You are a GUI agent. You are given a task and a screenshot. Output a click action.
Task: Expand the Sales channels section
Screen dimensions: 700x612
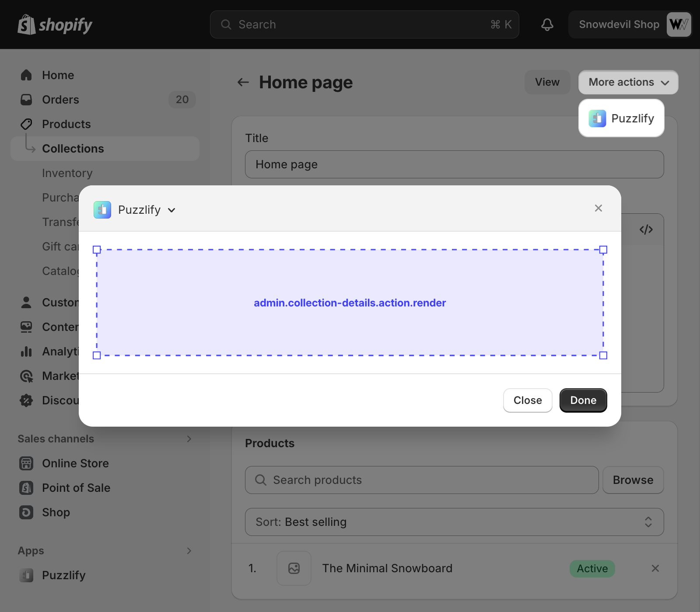pos(189,439)
